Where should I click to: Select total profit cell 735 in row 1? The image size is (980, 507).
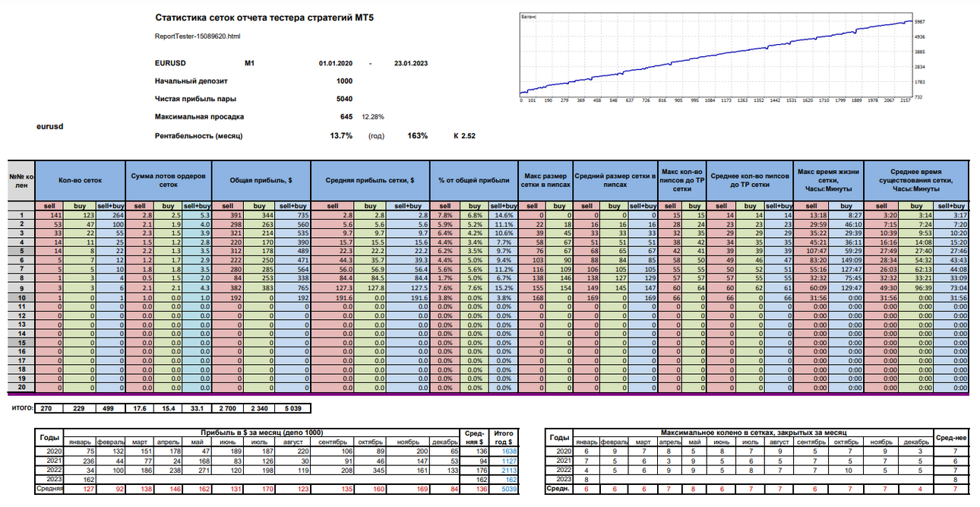point(293,215)
